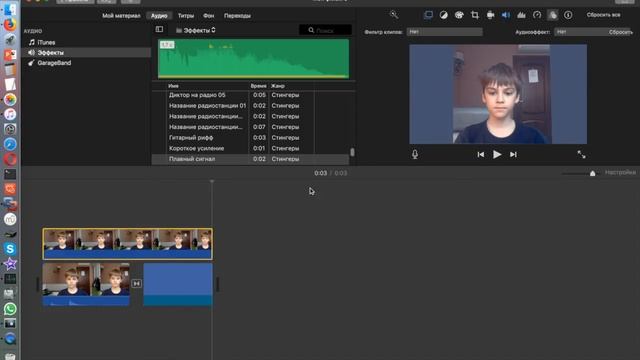
Task: Adjust the timeline zoom slider
Action: tap(592, 173)
